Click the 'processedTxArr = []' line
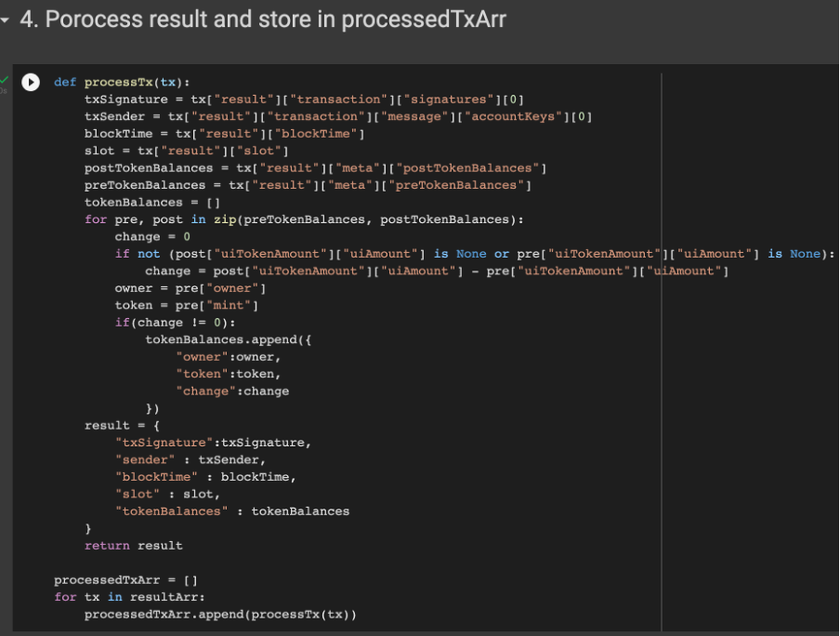840x636 pixels. coord(125,579)
